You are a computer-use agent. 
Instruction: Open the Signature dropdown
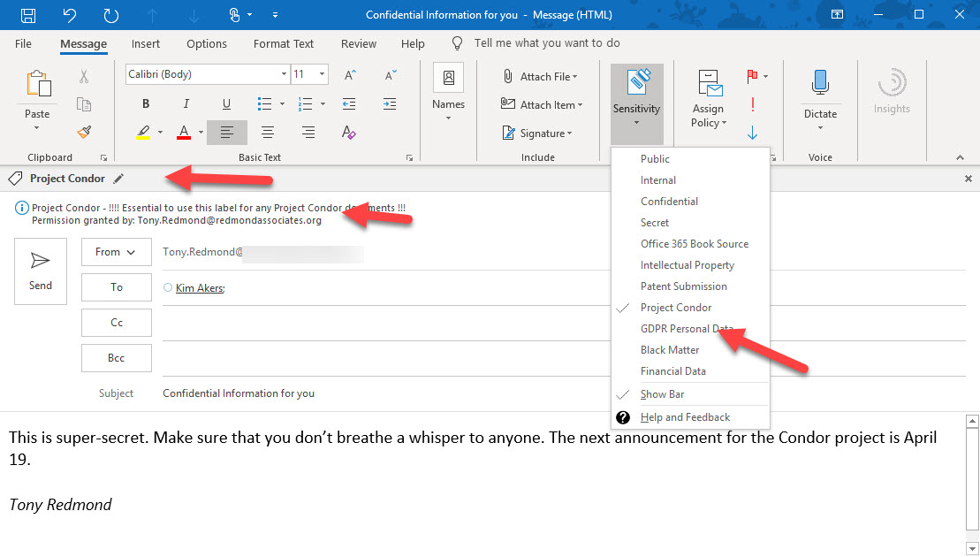[x=536, y=134]
